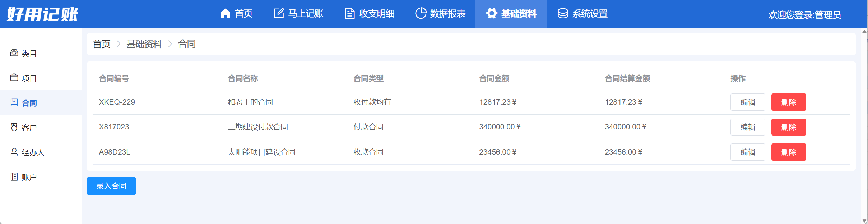Click the pie chart icon for 数据报表

coord(421,13)
